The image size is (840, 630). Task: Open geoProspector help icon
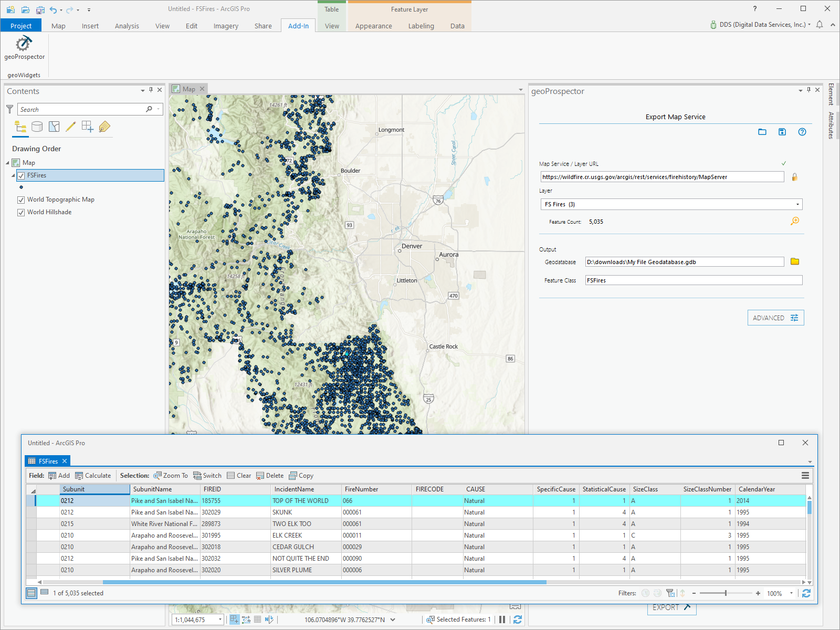click(x=802, y=132)
